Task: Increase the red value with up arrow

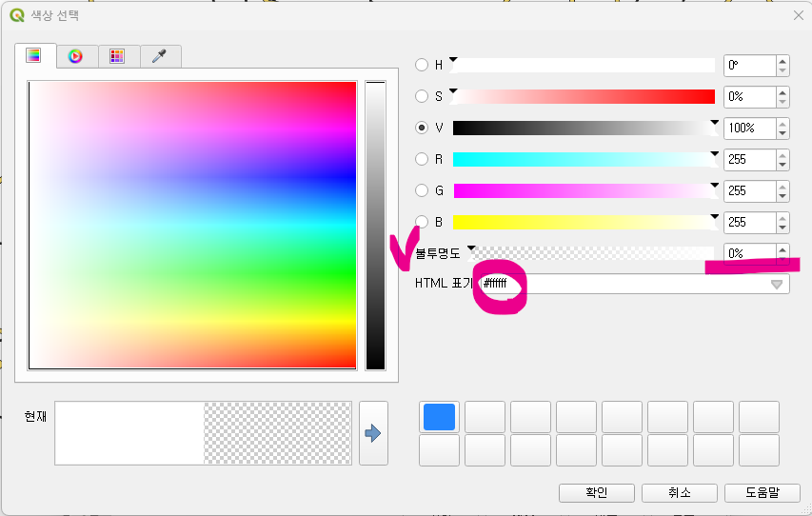Action: tap(782, 154)
